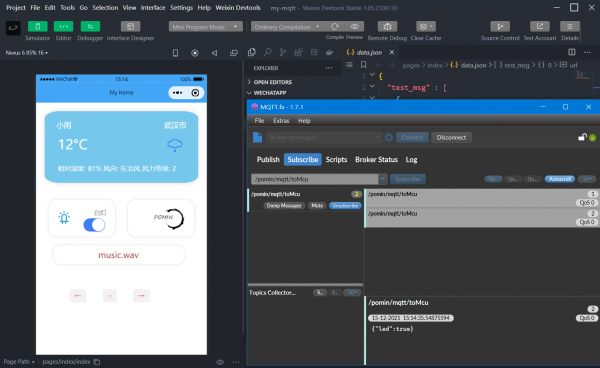Click the Preview eye icon
The height and width of the screenshot is (368, 600).
tap(355, 26)
